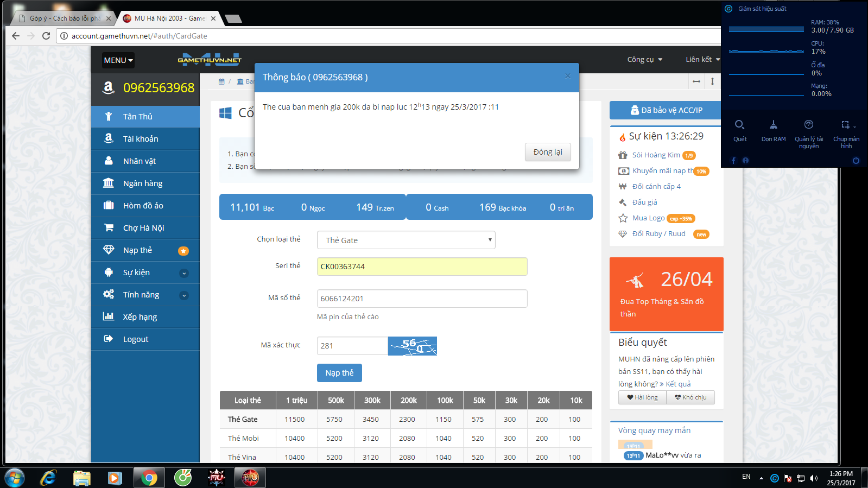
Task: Click Dọn RAM in monitor widget
Action: pos(774,131)
